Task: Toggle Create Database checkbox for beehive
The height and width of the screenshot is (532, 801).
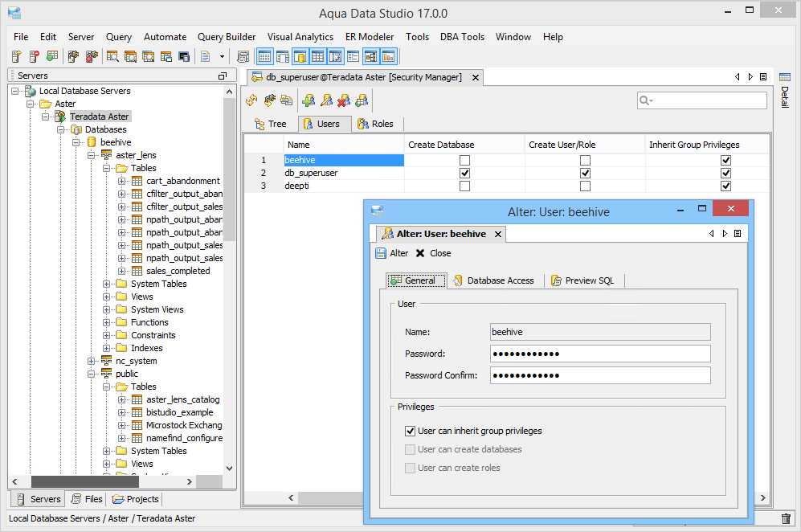Action: (x=464, y=161)
